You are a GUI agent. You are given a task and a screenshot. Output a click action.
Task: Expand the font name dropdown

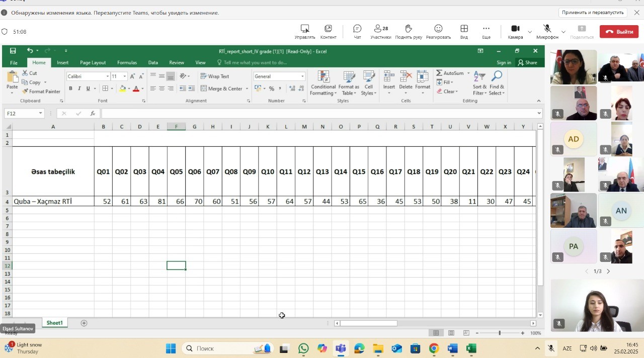pos(107,76)
